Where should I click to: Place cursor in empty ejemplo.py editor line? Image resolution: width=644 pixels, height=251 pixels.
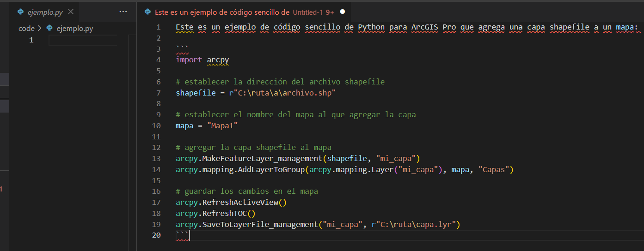[83, 40]
